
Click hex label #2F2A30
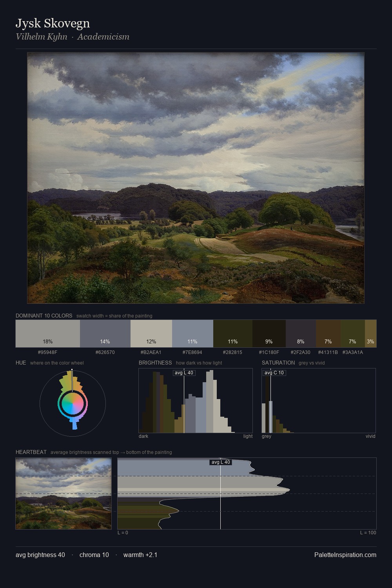coord(301,352)
